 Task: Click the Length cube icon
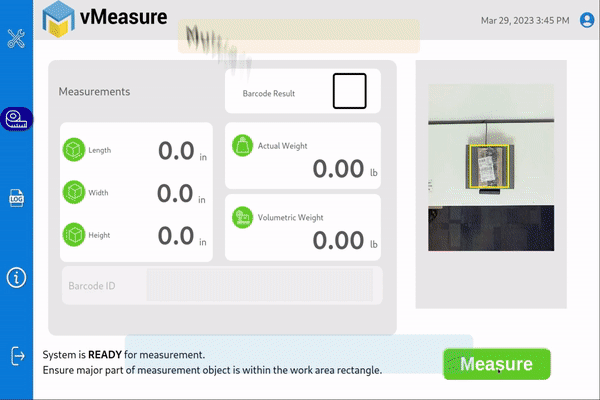coord(73,150)
